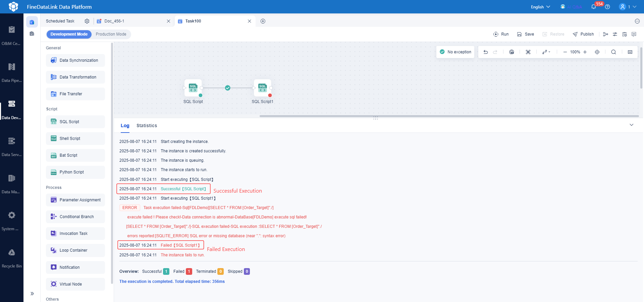Open the System management sidebar module

12,221
